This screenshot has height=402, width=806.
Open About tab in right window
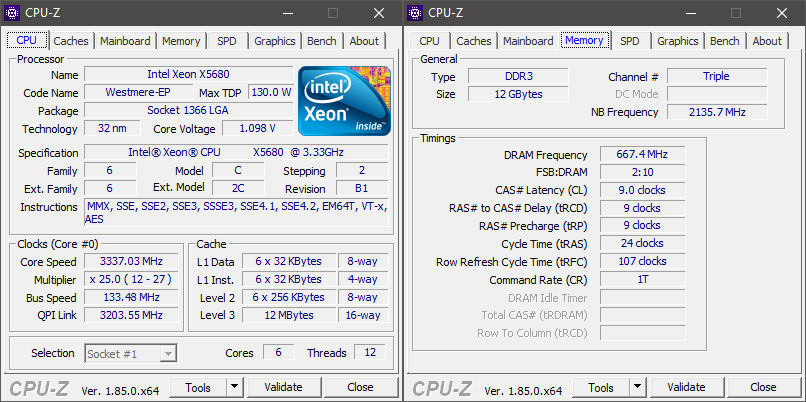(x=767, y=41)
